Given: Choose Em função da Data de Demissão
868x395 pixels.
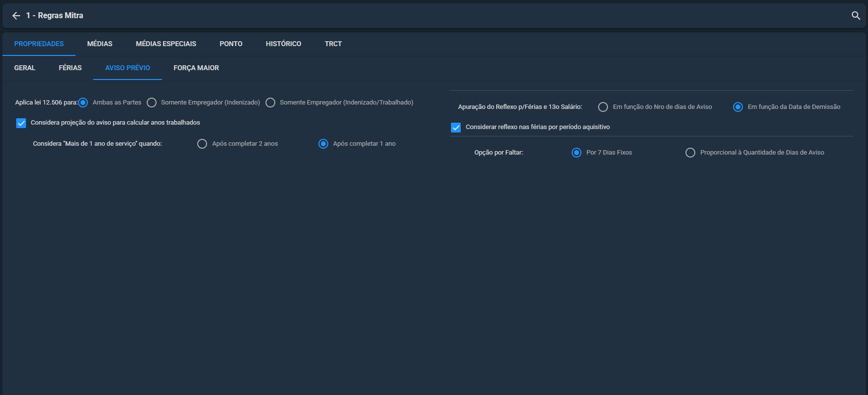Looking at the screenshot, I should coord(738,107).
